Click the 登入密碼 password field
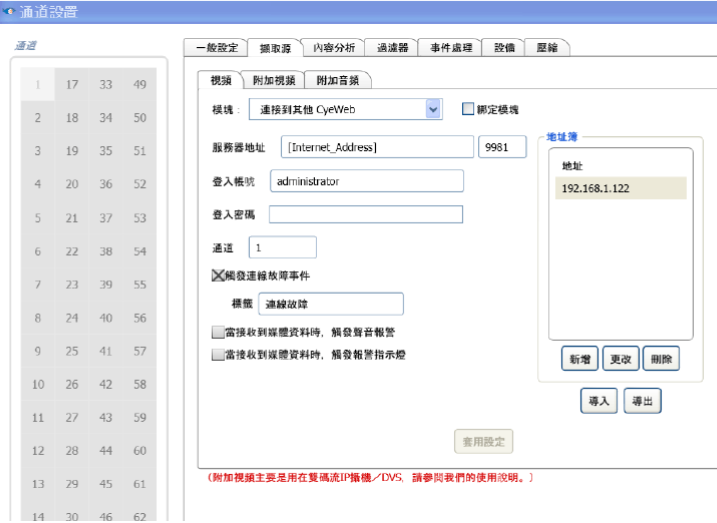Viewport: 717px width, 523px height. click(x=365, y=214)
